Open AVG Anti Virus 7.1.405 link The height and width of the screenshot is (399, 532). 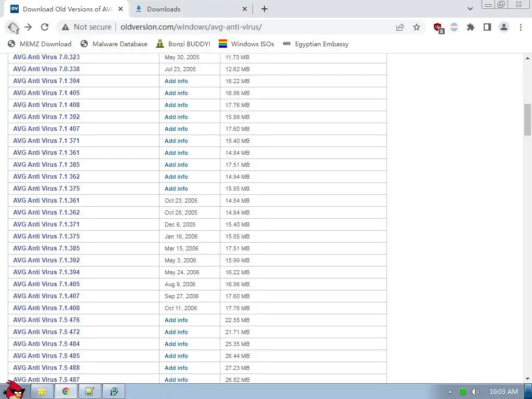click(x=46, y=284)
